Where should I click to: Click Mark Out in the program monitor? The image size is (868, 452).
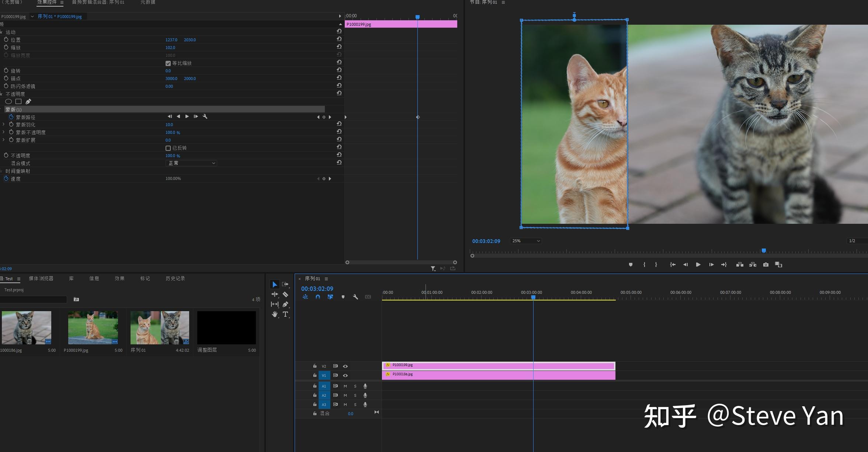click(x=656, y=265)
